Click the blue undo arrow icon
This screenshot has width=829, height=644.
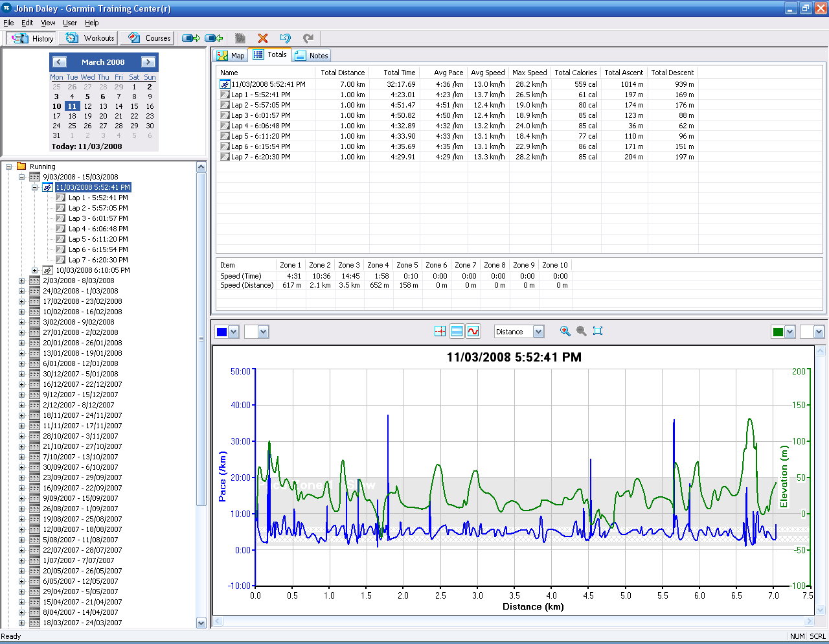click(x=286, y=38)
